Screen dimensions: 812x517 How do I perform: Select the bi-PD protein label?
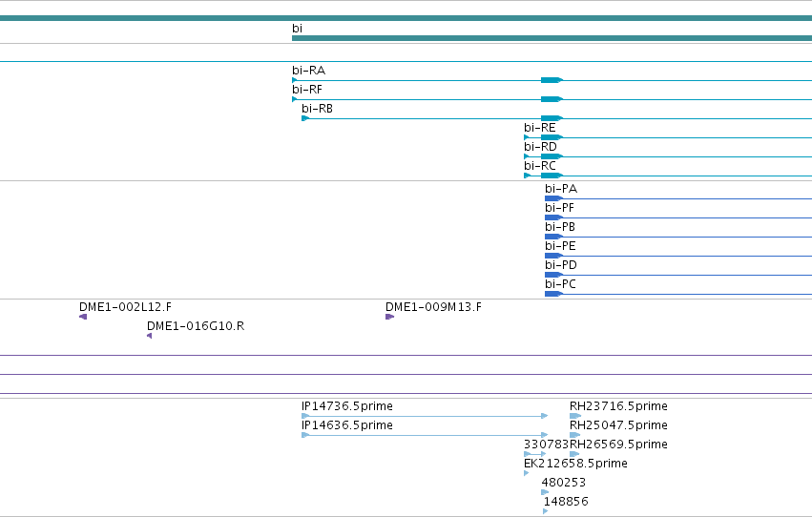[561, 265]
